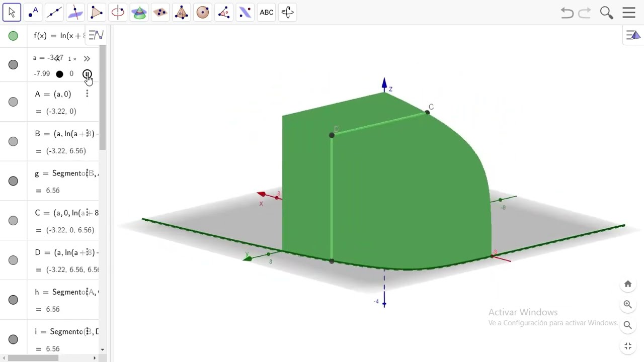Select the Plane through points tool
This screenshot has height=362, width=644.
pos(160,12)
